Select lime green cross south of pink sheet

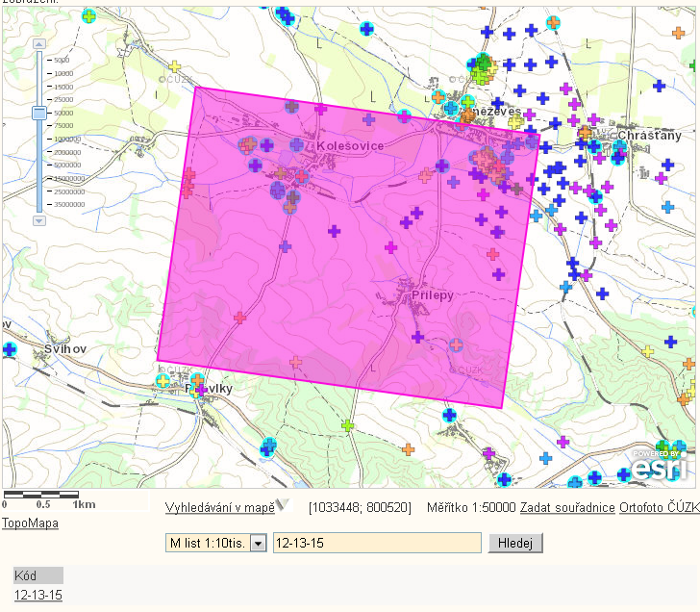point(347,425)
